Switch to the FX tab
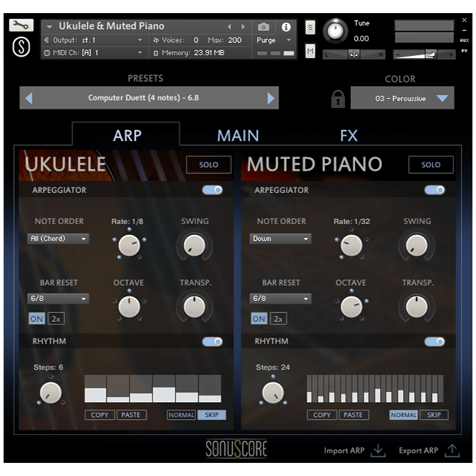The image size is (476, 476). pos(349,136)
